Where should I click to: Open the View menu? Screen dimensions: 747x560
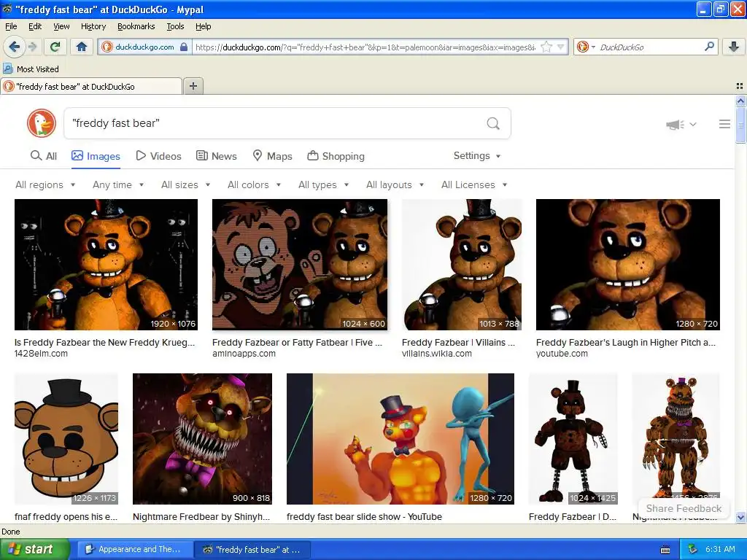(61, 26)
